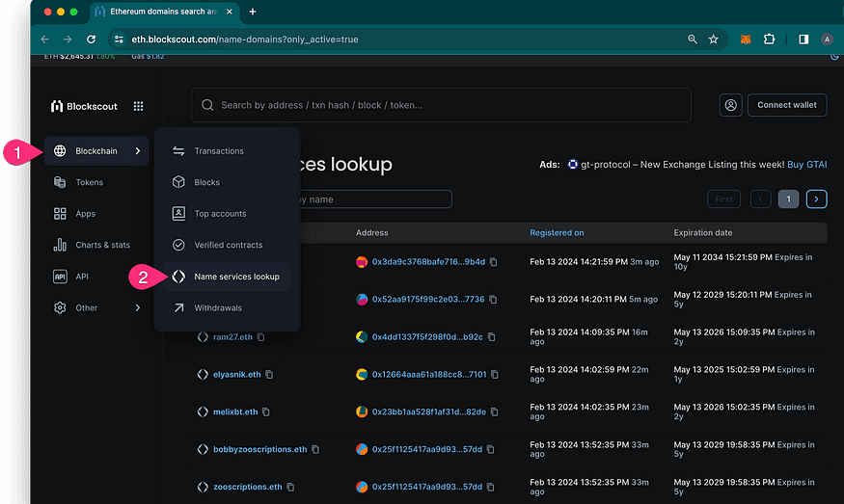Follow the Buy GTAI ad link

(x=806, y=165)
